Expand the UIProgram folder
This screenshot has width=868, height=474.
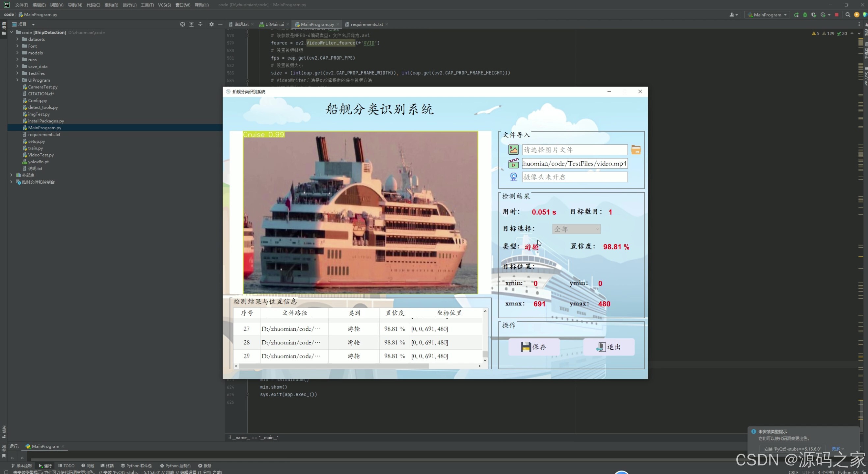pos(17,80)
